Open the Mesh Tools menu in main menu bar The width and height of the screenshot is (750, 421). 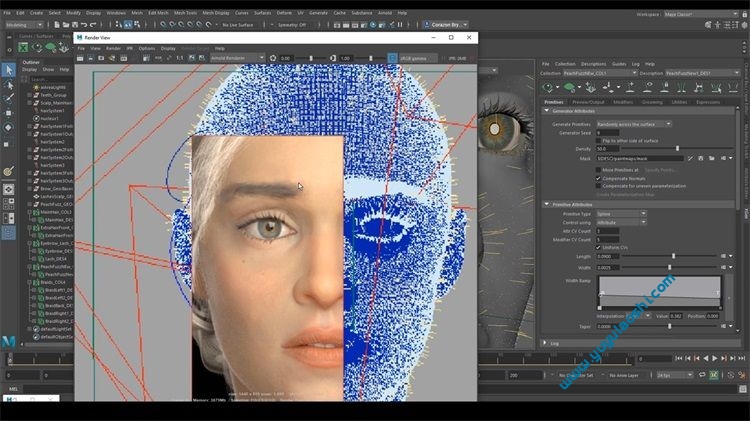(x=185, y=13)
